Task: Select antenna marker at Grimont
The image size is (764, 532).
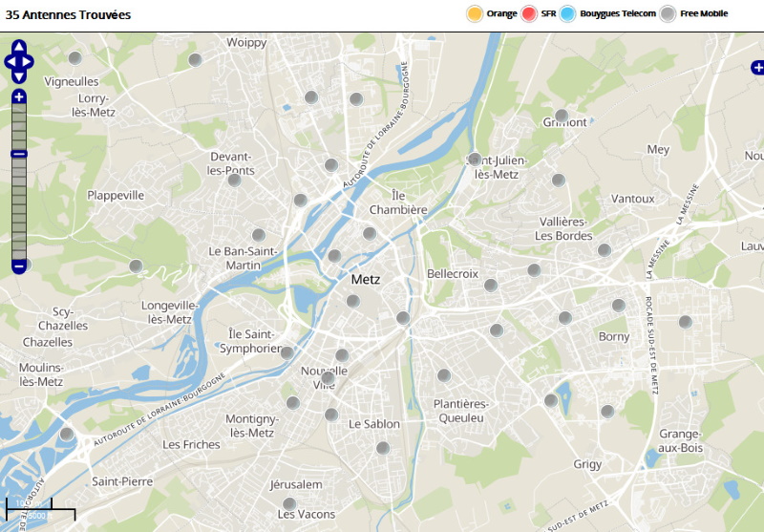Action: click(562, 116)
